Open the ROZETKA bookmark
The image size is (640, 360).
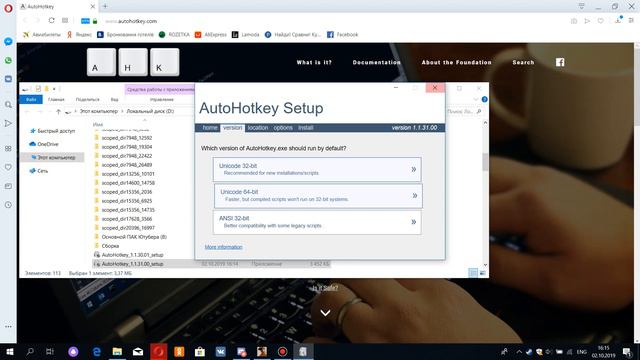pyautogui.click(x=174, y=35)
